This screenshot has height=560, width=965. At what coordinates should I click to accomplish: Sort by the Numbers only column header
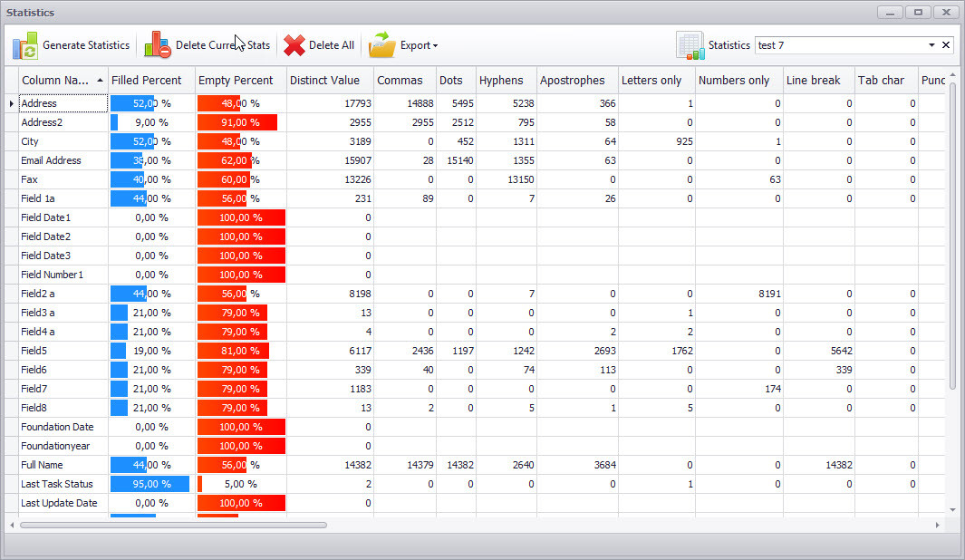click(x=739, y=80)
